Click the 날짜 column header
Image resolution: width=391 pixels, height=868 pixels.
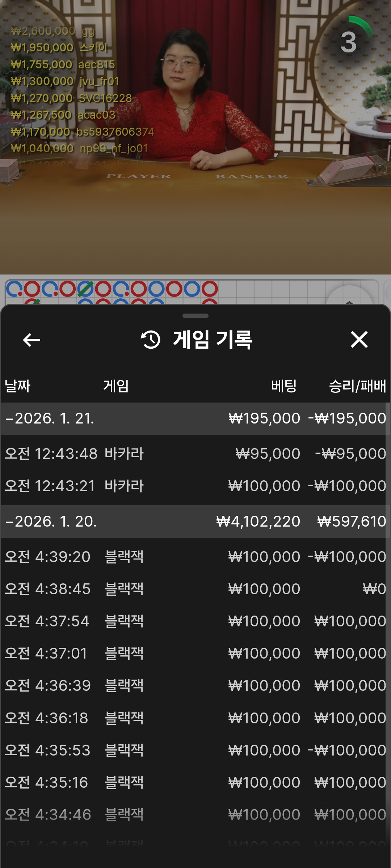click(x=17, y=386)
